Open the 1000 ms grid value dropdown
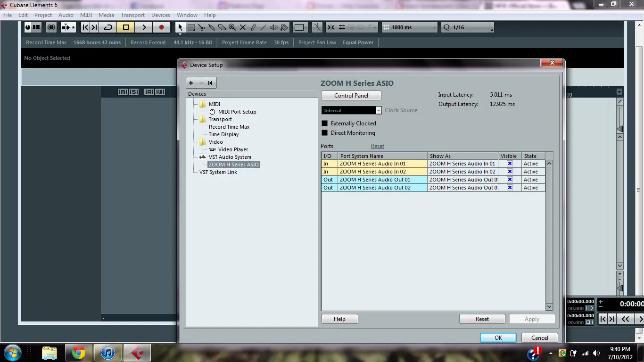Image resolution: width=644 pixels, height=362 pixels. [x=410, y=27]
